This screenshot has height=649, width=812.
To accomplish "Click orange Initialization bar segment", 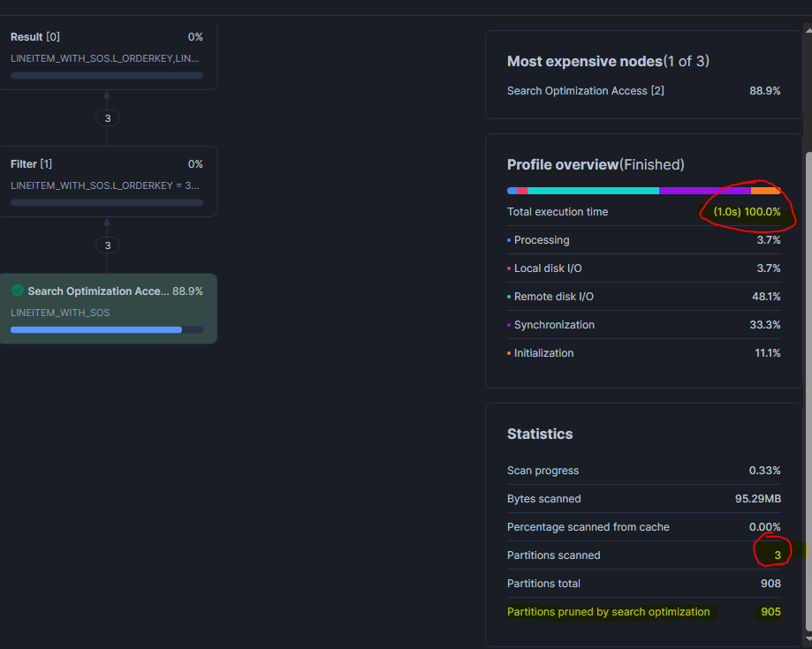I will (765, 191).
